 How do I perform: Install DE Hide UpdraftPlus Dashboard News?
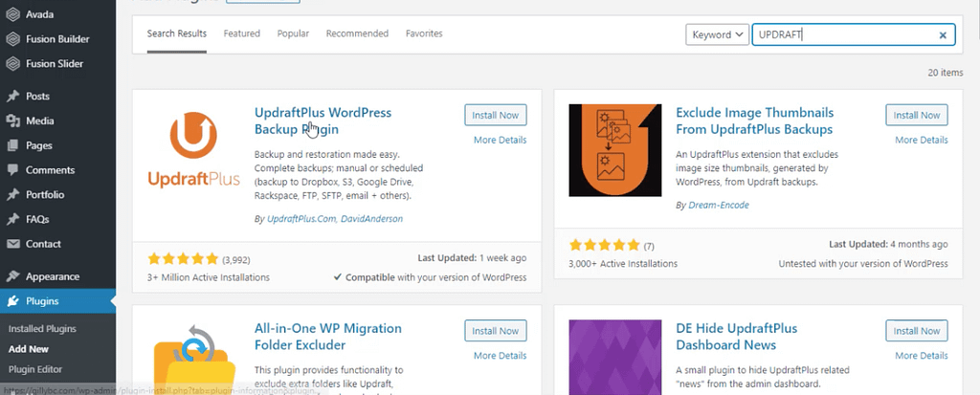[917, 331]
